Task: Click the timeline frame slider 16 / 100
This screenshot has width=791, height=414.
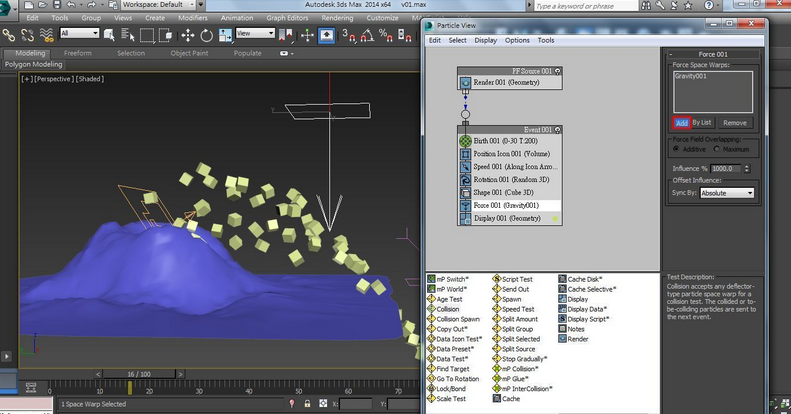Action: pyautogui.click(x=139, y=373)
